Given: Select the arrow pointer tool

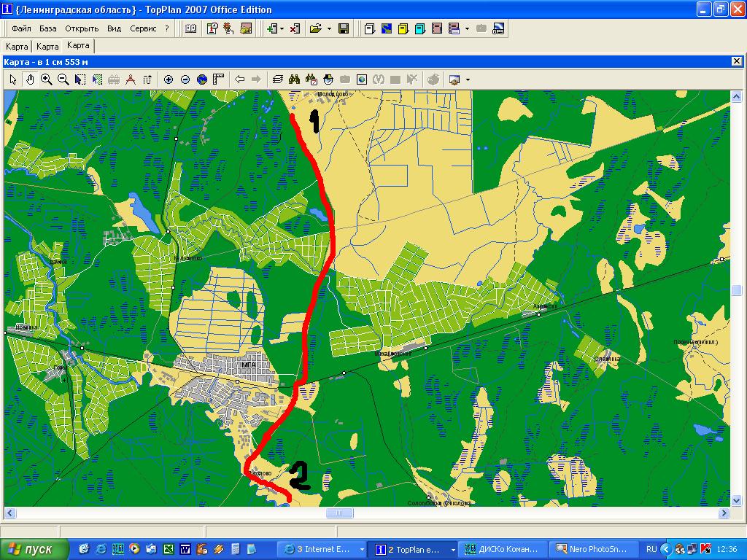Looking at the screenshot, I should tap(13, 79).
